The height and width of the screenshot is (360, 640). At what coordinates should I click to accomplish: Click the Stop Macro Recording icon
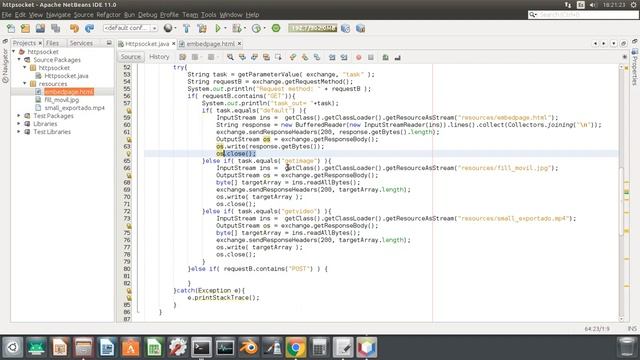click(371, 57)
